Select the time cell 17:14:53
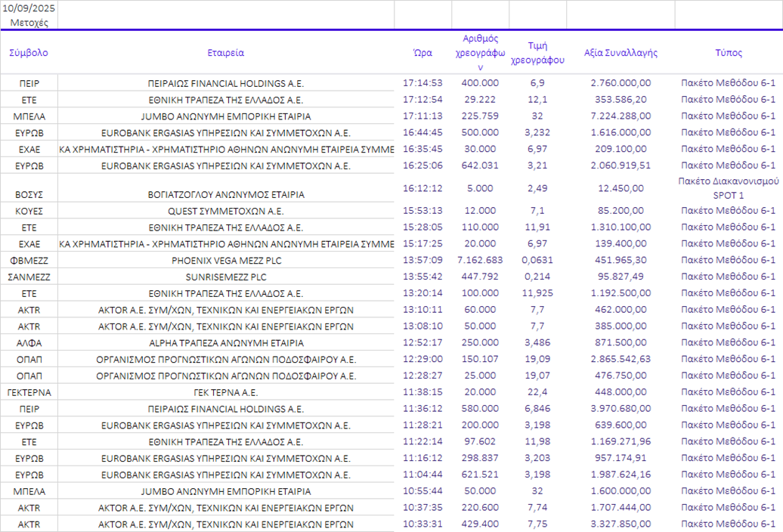 coord(422,83)
